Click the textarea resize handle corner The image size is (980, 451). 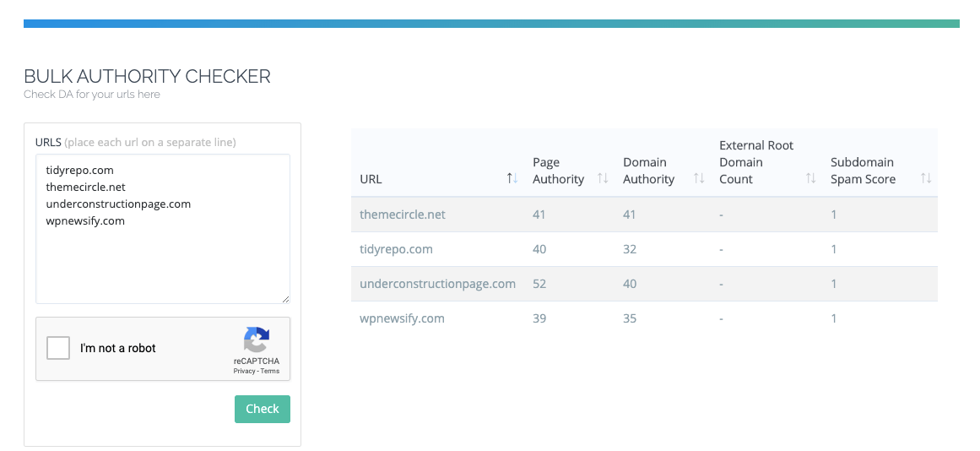coord(285,300)
